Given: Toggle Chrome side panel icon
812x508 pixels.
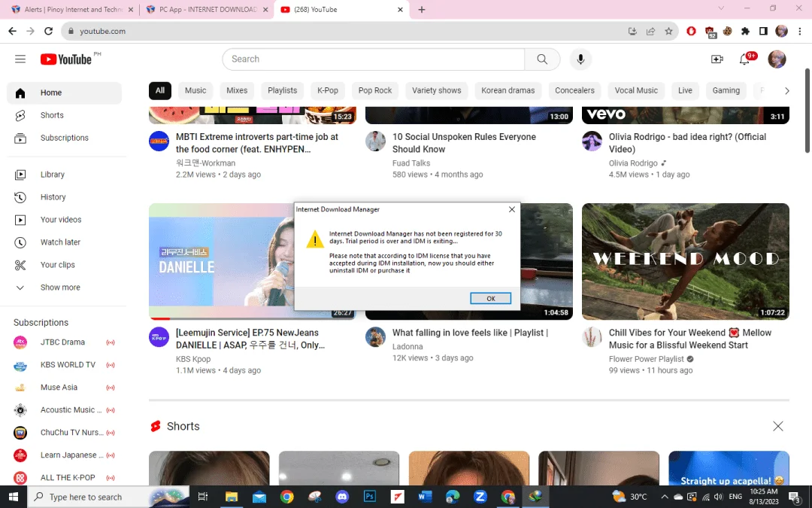Looking at the screenshot, I should click(x=763, y=31).
